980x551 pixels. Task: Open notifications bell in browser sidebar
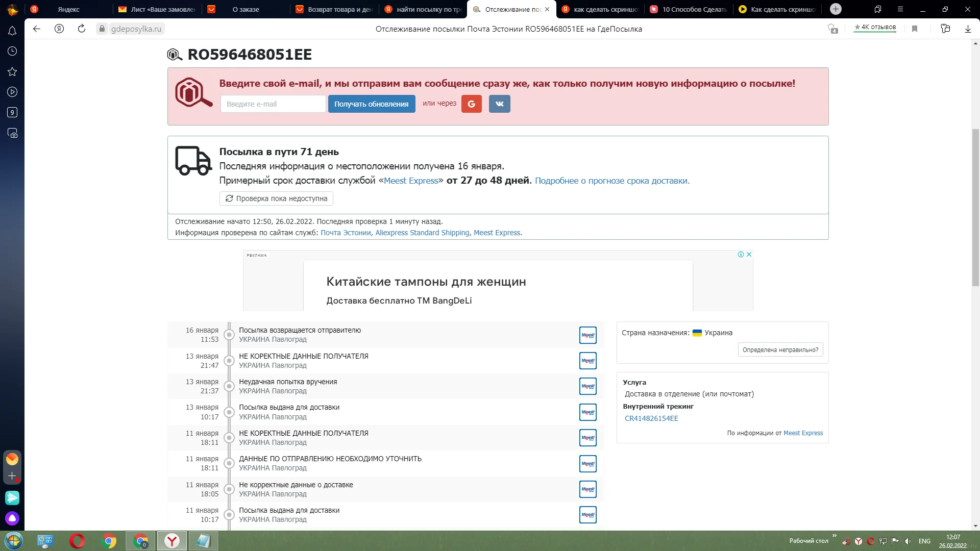12,31
